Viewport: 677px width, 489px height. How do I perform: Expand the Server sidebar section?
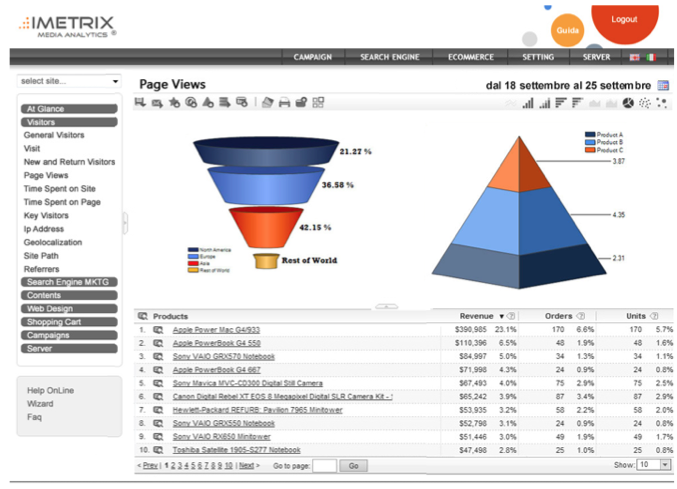pos(69,349)
